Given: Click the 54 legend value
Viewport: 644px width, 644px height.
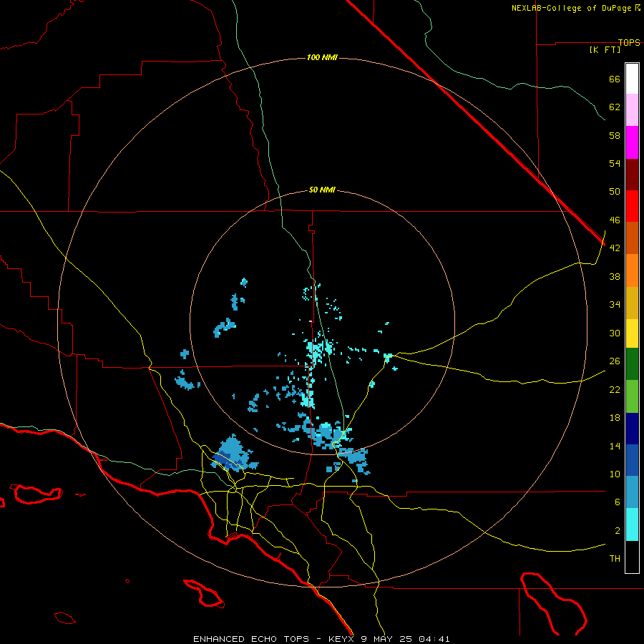Looking at the screenshot, I should click(x=615, y=163).
